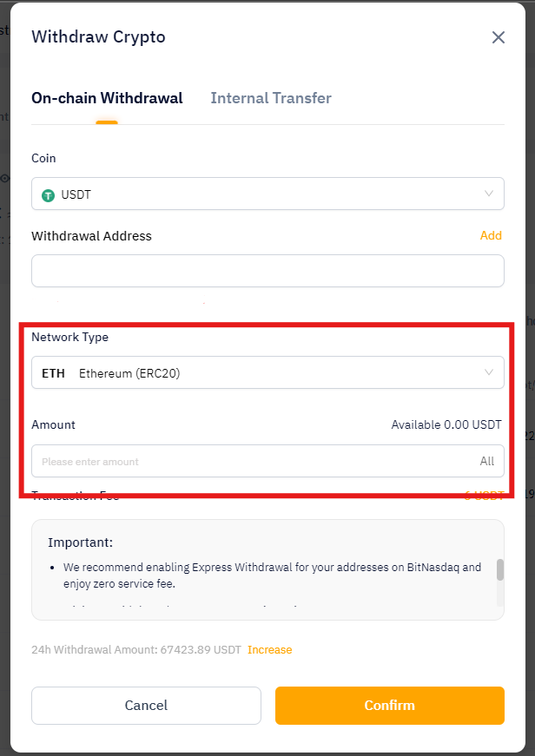Expand the Network Type chevron arrow

click(x=489, y=372)
